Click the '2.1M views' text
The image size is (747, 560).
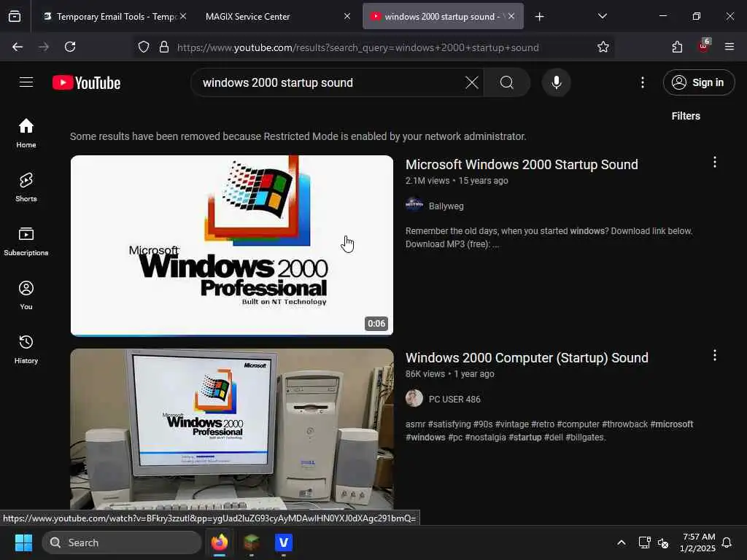pyautogui.click(x=427, y=181)
